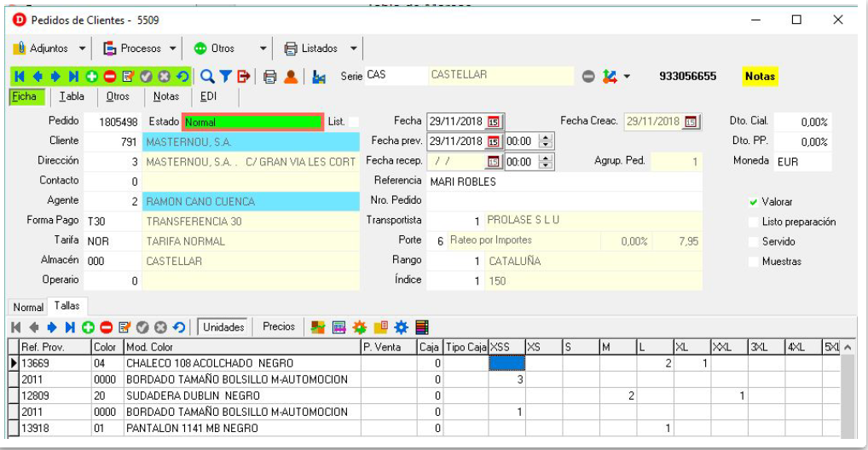The image size is (868, 450).
Task: Uncheck the Valorar checkbox
Action: [753, 203]
